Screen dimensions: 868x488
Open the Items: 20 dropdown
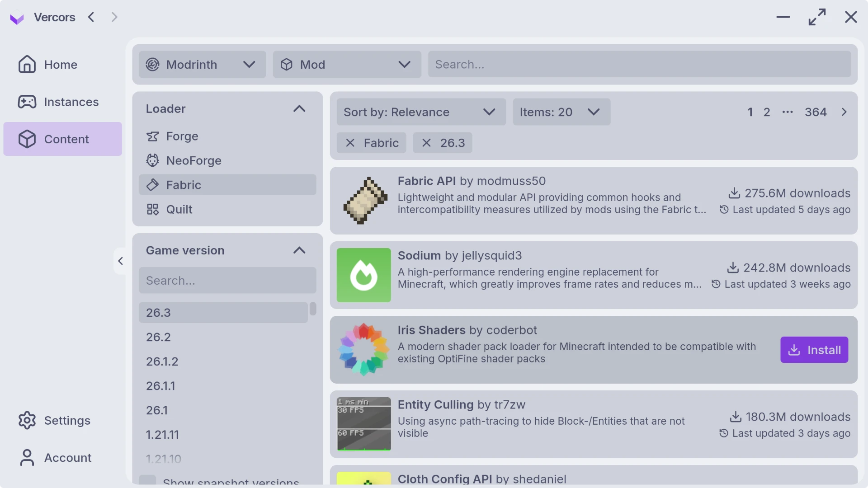pyautogui.click(x=561, y=112)
